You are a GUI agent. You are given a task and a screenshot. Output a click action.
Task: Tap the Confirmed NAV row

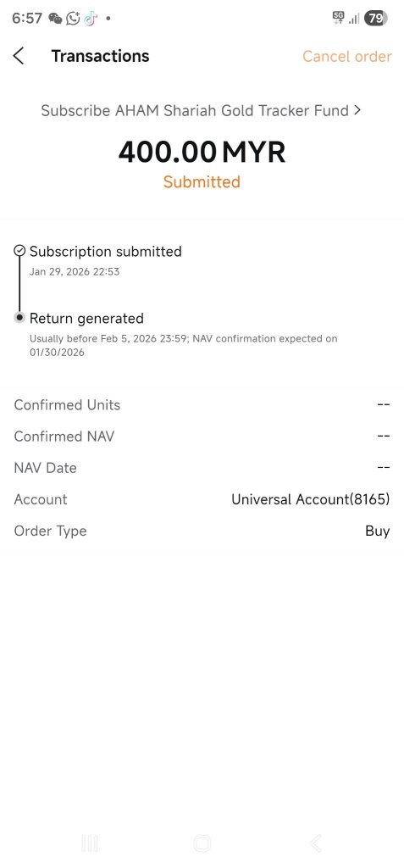coord(202,437)
